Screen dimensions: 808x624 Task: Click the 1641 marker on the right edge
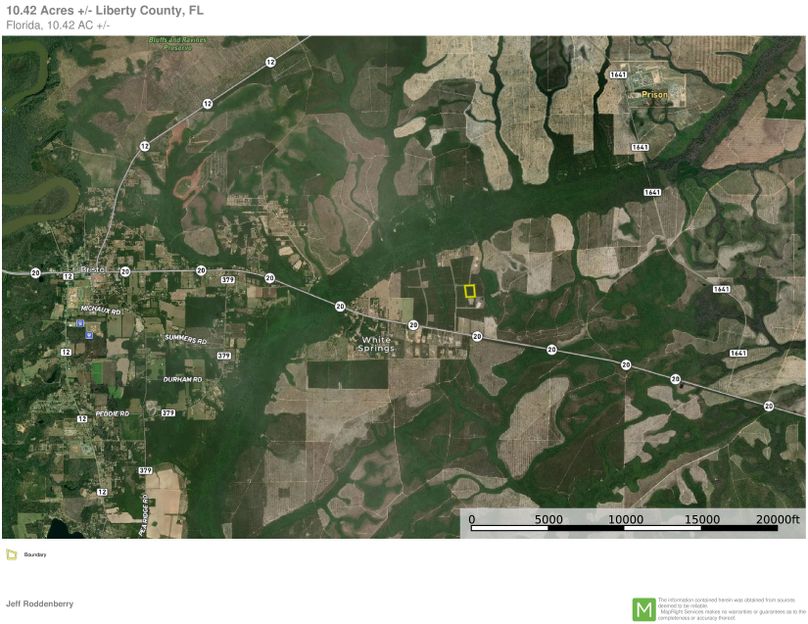point(737,352)
